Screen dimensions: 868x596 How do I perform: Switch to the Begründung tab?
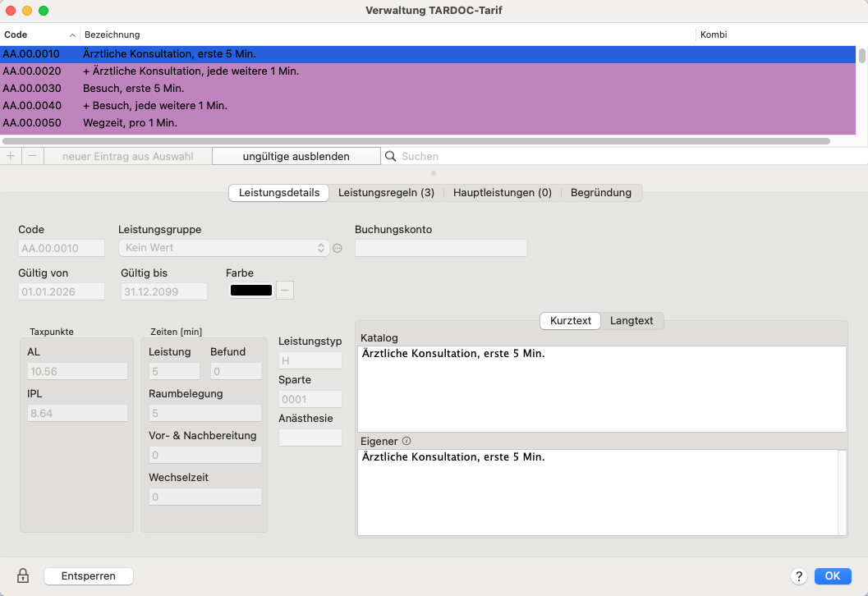point(600,193)
